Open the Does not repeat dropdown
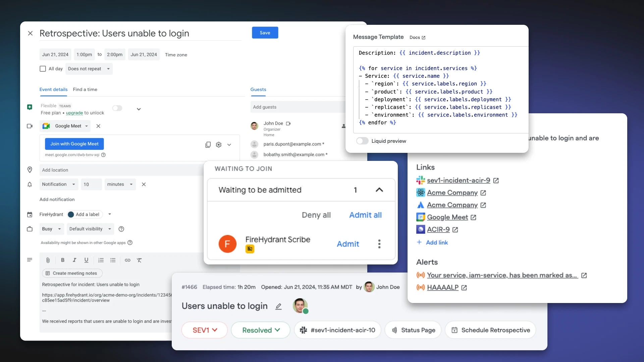Screen dimensions: 644x362 click(89, 69)
